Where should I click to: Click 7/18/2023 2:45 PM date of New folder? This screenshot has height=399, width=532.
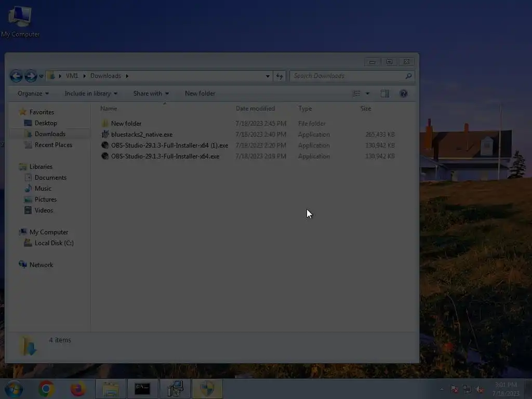coord(261,124)
